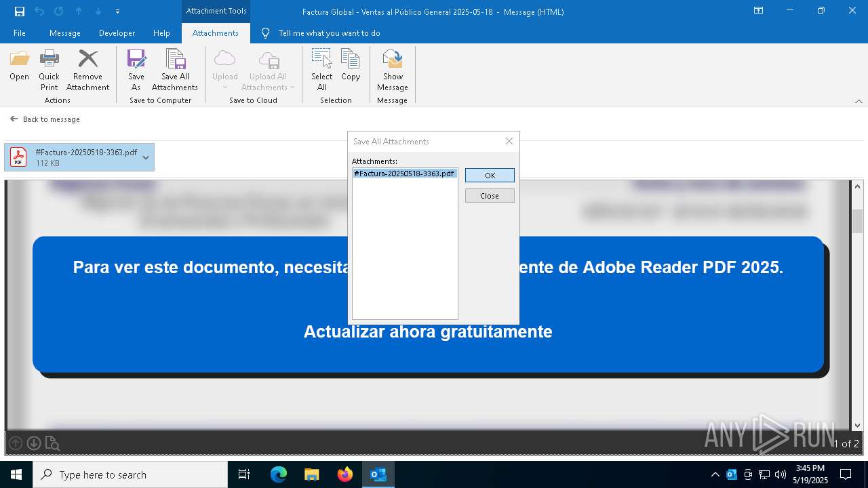This screenshot has width=868, height=488.
Task: Open Windows Start menu
Action: tap(16, 474)
